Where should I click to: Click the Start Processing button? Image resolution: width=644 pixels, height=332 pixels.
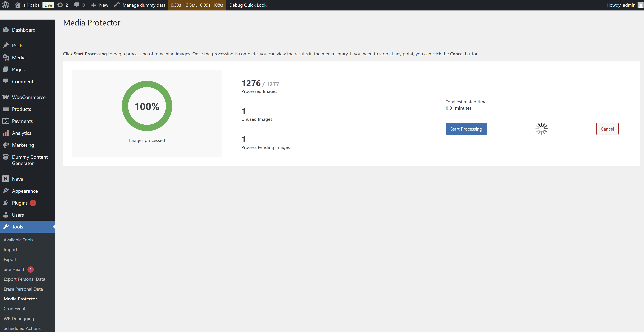[x=466, y=129]
